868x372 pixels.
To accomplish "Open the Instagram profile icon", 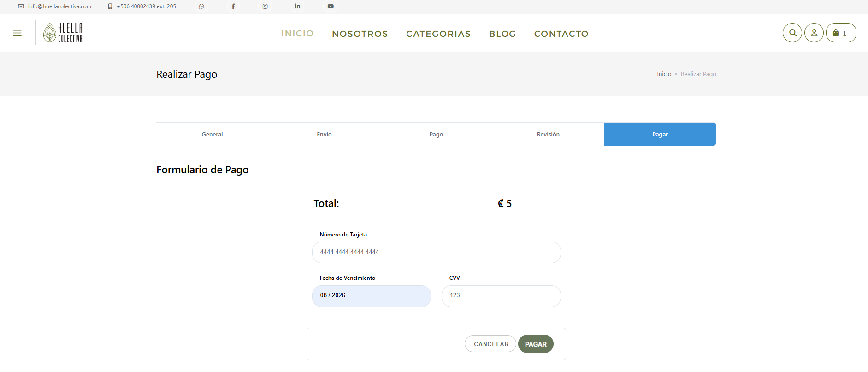I will [x=265, y=6].
